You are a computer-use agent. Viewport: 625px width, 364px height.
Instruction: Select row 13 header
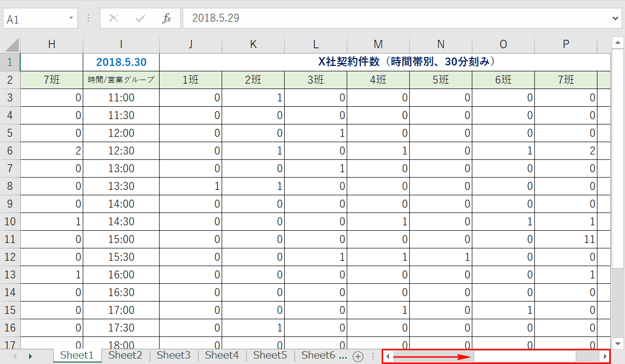click(x=10, y=274)
